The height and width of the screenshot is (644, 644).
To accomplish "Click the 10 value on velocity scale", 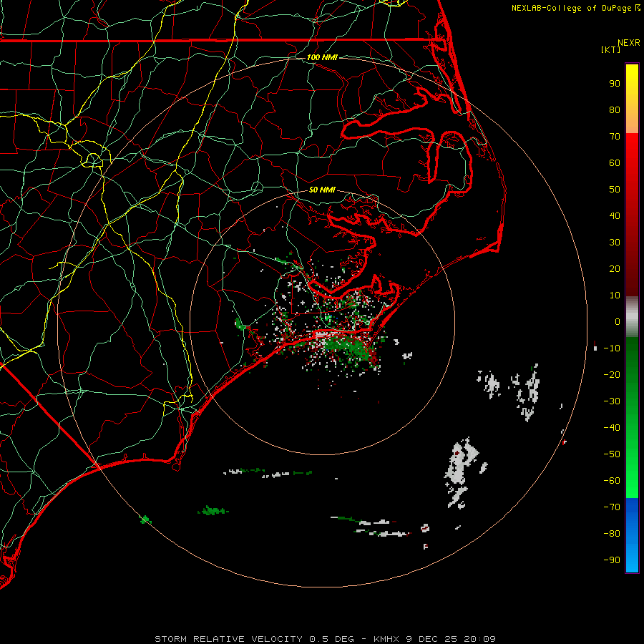I will 615,296.
